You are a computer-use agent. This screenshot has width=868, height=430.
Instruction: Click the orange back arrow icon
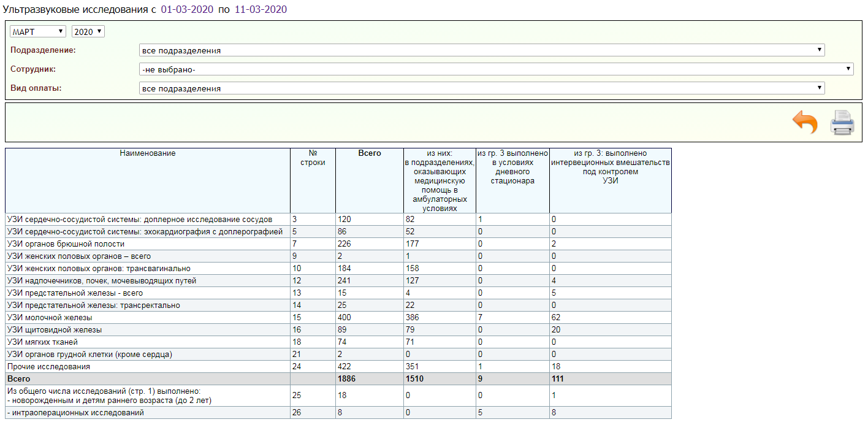(x=805, y=122)
